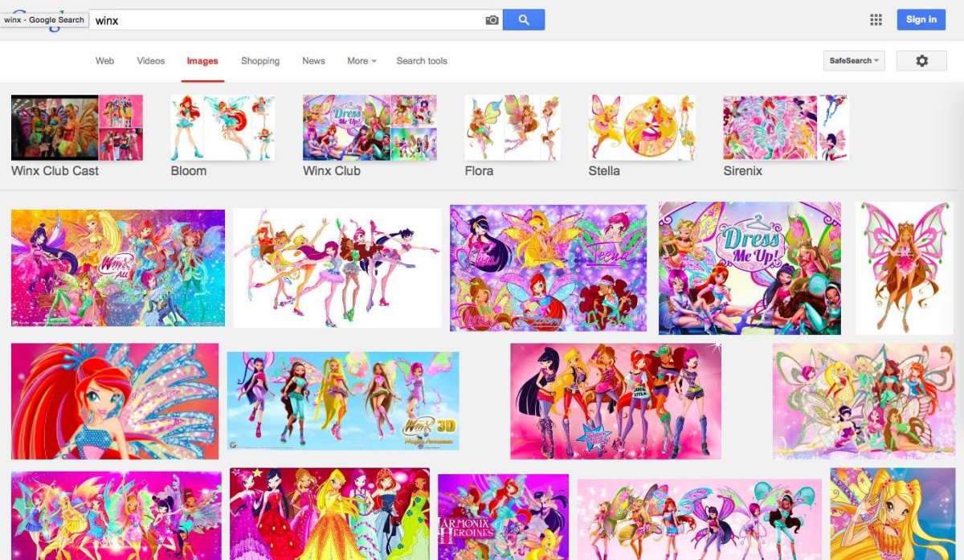Open the blonde Stella close-up image
The width and height of the screenshot is (964, 560).
point(893,514)
